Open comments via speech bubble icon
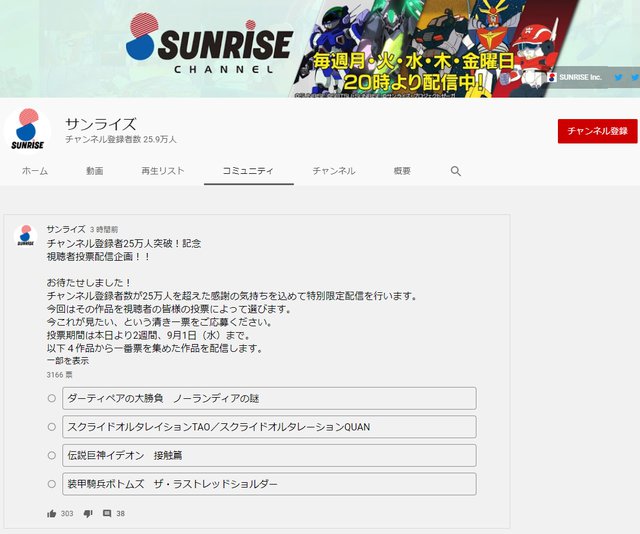640x534 pixels. pyautogui.click(x=107, y=514)
